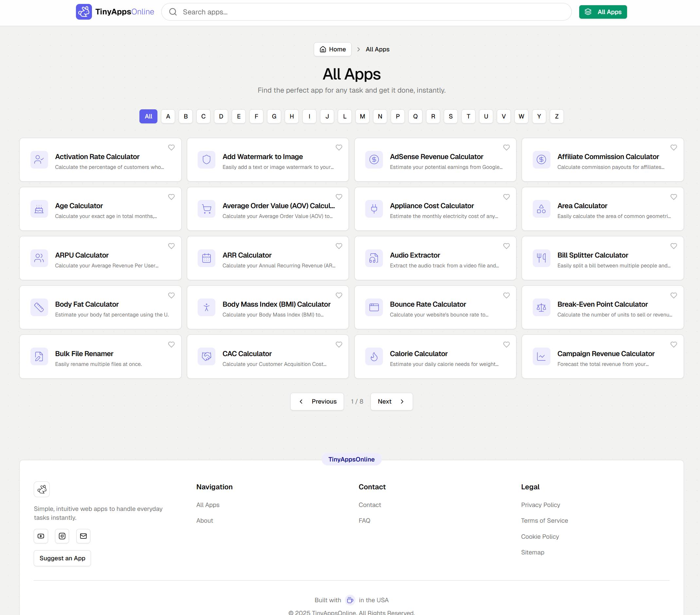Click the Age Calculator cake icon

(x=39, y=209)
